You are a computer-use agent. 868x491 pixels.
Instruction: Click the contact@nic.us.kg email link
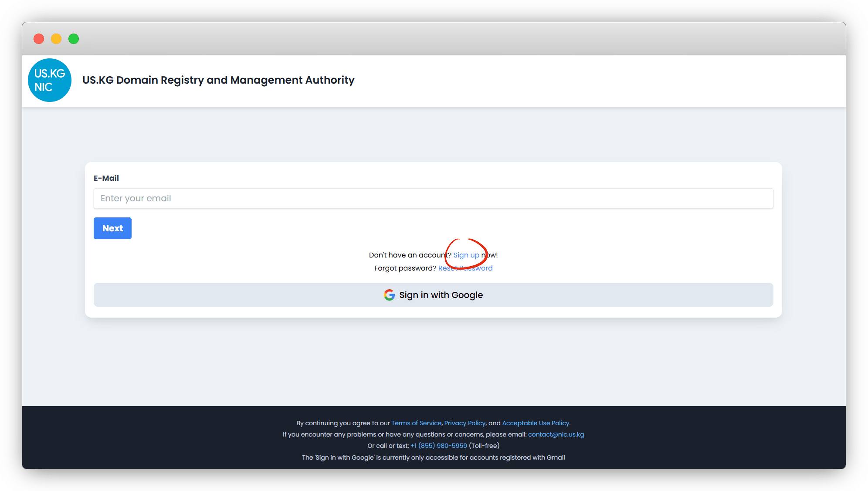tap(556, 434)
